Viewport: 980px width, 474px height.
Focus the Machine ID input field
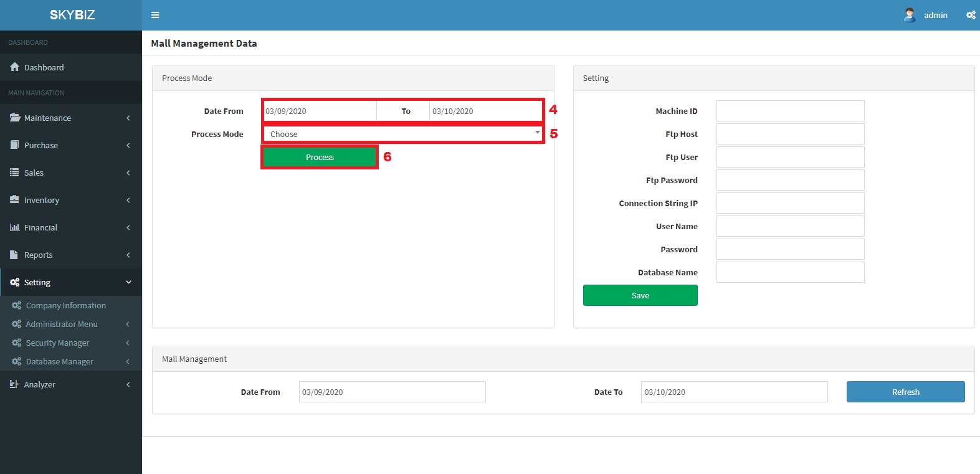click(x=790, y=111)
